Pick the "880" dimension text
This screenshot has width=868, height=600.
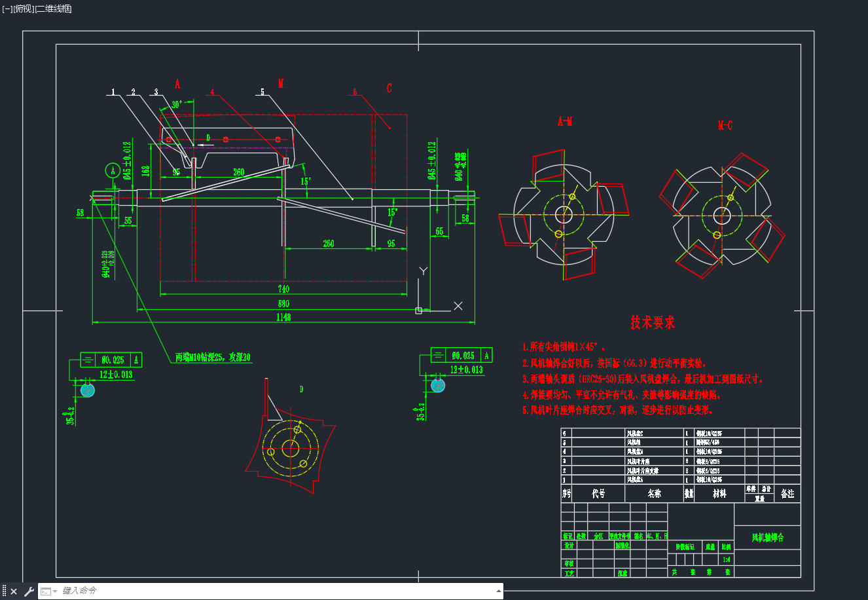point(283,304)
